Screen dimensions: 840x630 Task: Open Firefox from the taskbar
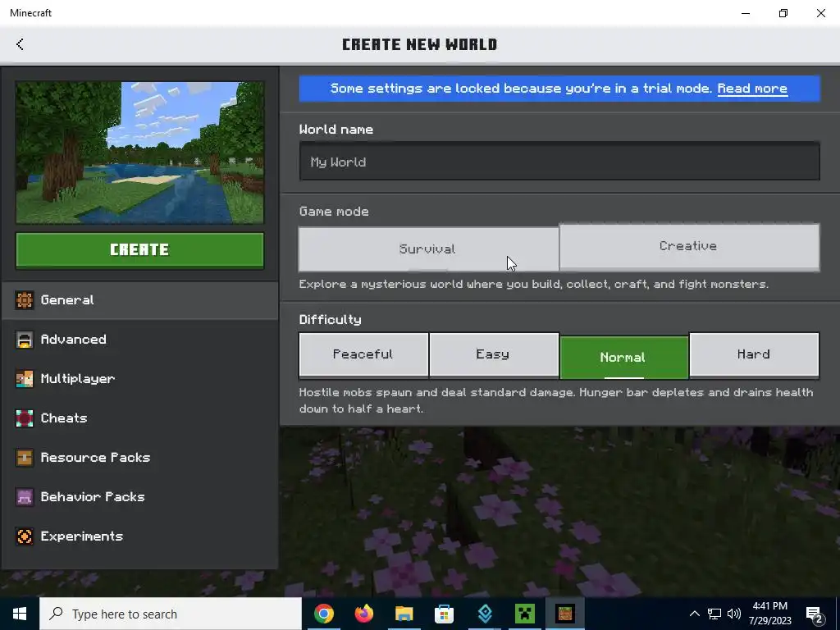point(364,614)
